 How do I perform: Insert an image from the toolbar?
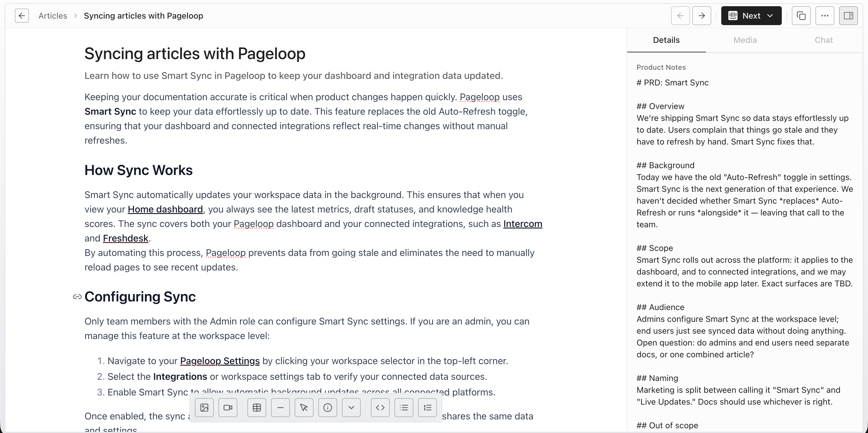point(204,407)
